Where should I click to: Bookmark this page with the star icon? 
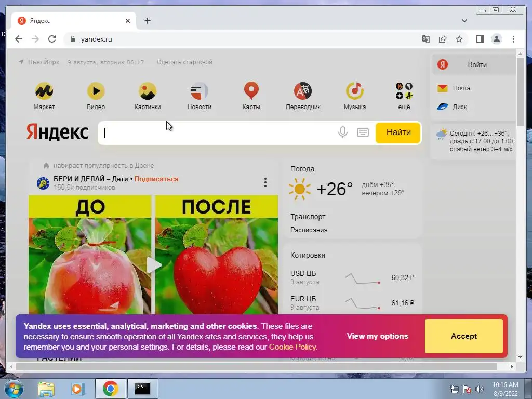click(x=459, y=39)
